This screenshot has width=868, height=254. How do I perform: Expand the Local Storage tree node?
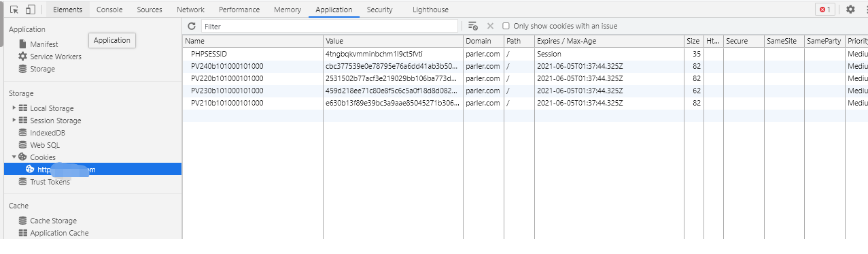tap(14, 108)
